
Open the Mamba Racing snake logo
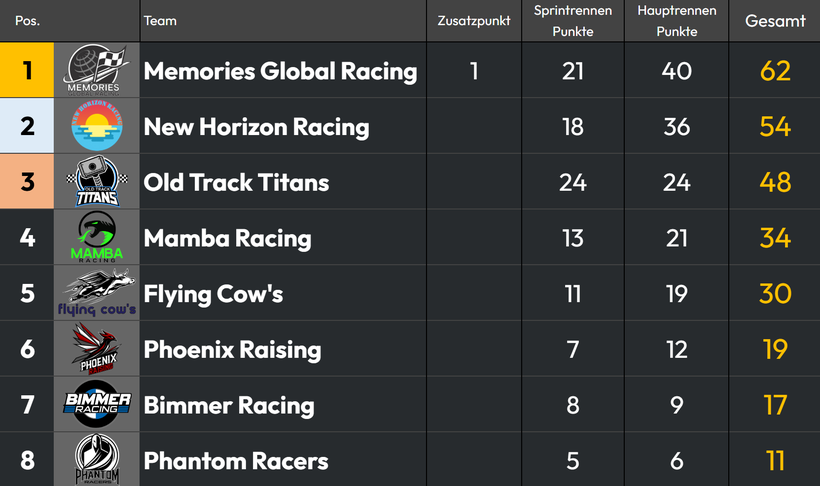click(97, 237)
